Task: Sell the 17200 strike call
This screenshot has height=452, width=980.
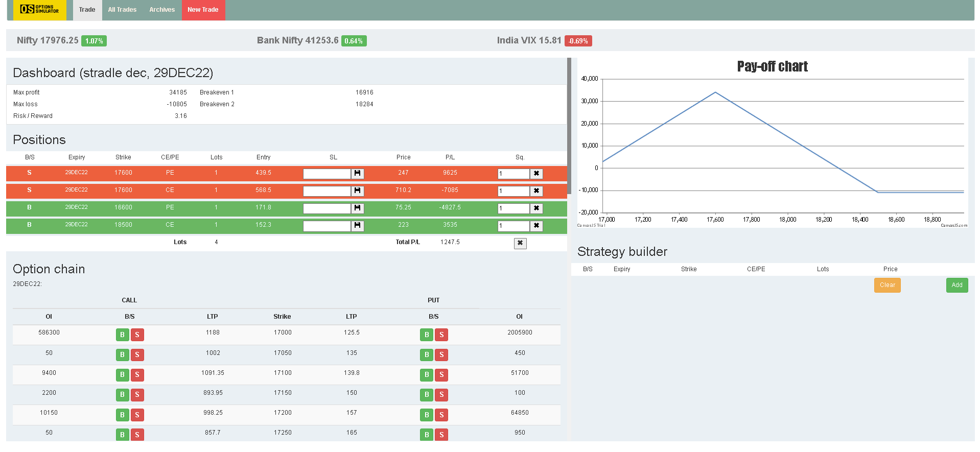Action: click(x=137, y=415)
